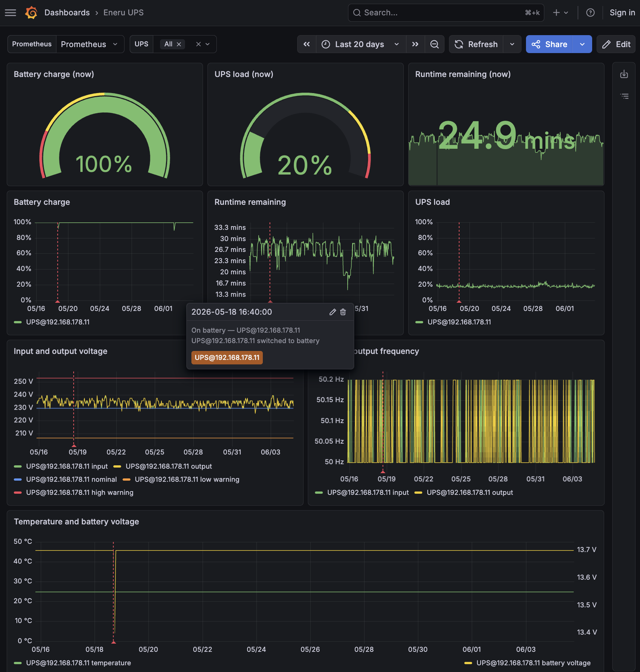Delete the annotation with trash icon
The image size is (640, 672).
pyautogui.click(x=343, y=312)
